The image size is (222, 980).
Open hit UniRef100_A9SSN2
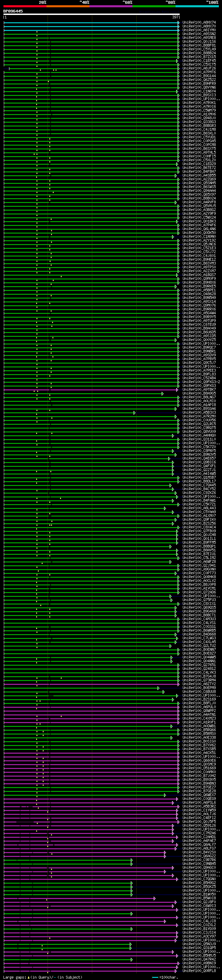[199, 34]
